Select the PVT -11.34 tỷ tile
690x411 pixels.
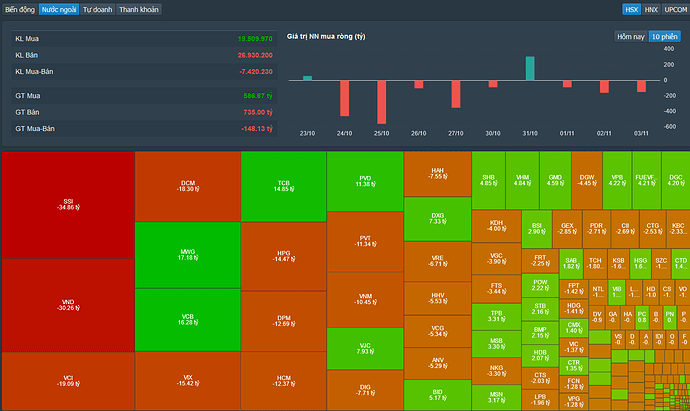point(365,241)
